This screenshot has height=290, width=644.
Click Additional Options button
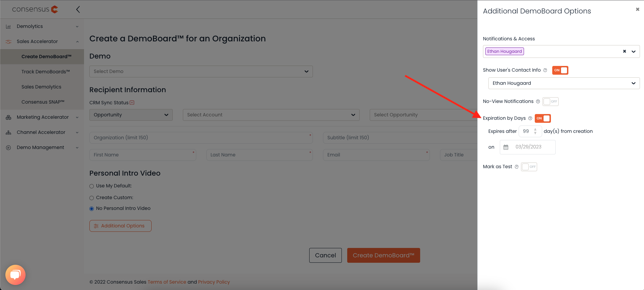coord(120,226)
